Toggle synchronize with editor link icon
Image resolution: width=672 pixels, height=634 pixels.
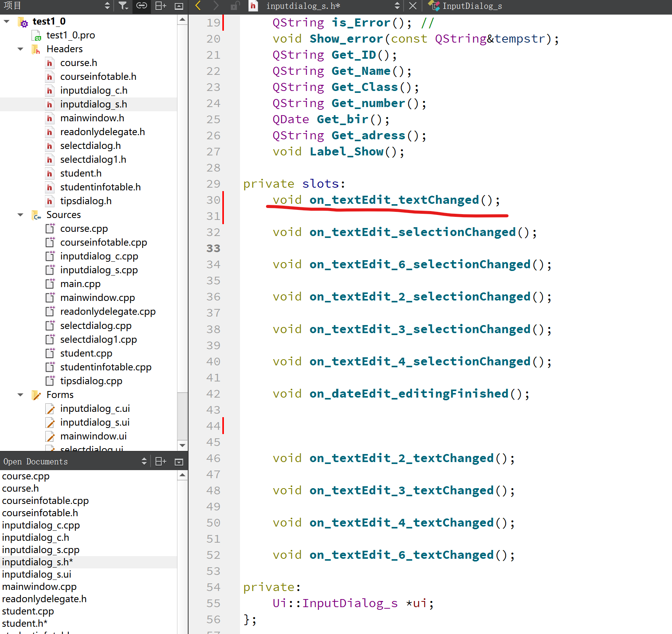(x=142, y=6)
